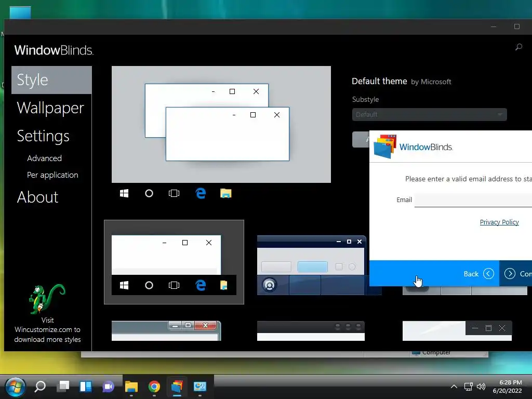Select the Windows 10 style thumbnail with black taskbar
The image size is (532, 399).
pyautogui.click(x=174, y=262)
